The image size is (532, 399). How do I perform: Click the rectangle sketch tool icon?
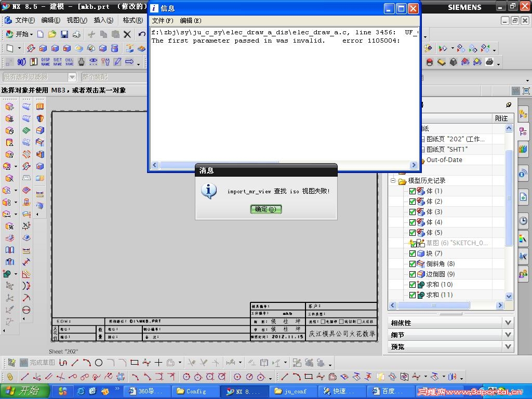point(135,363)
